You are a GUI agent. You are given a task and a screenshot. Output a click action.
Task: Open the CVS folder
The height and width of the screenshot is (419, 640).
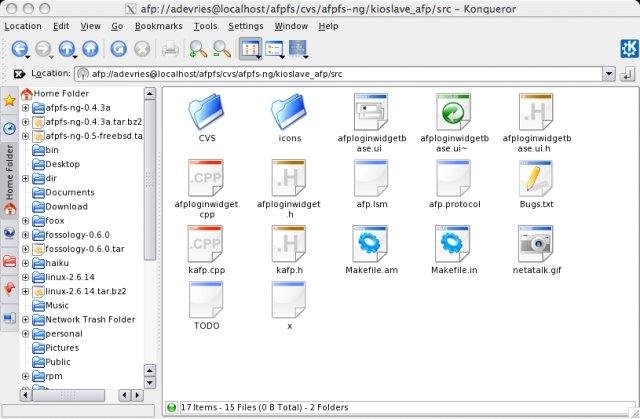point(207,118)
